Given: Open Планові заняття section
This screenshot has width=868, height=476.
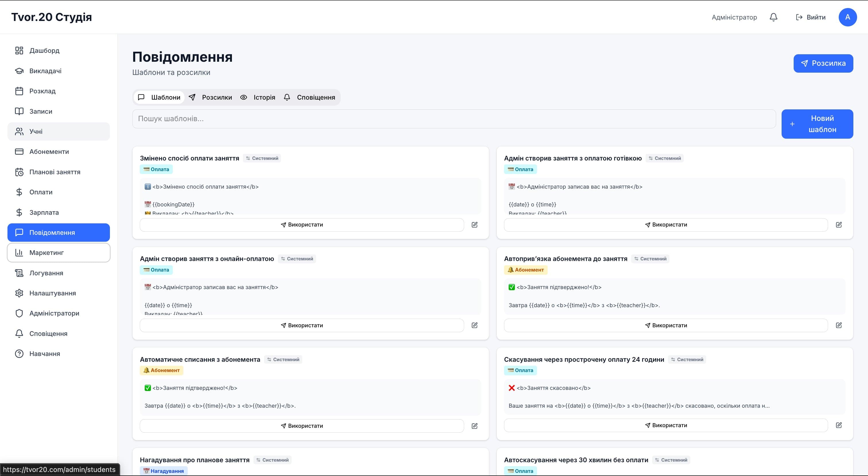Looking at the screenshot, I should pyautogui.click(x=59, y=172).
